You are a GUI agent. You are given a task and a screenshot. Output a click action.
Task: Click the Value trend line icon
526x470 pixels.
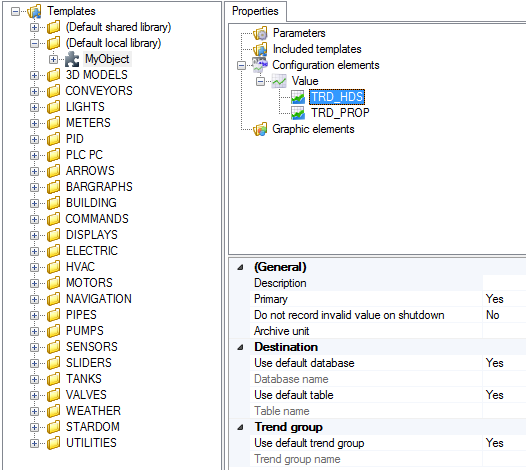click(279, 81)
